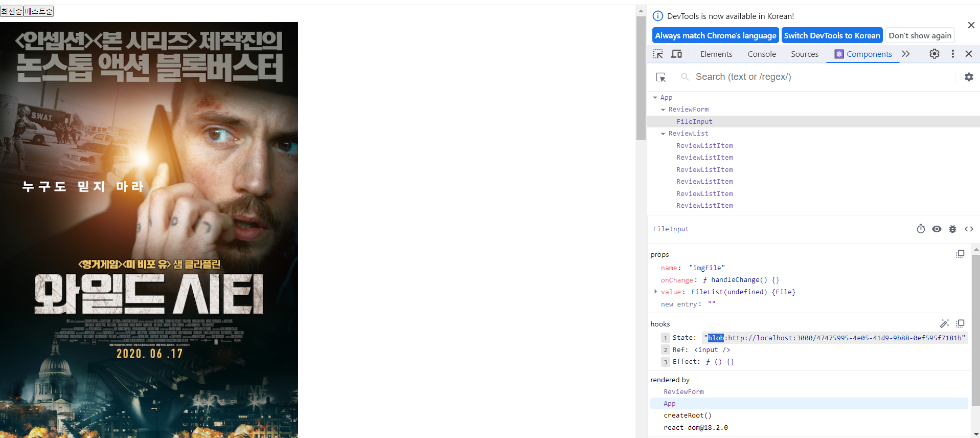Click the page scrollbar up arrow
This screenshot has width=980, height=438.
[x=641, y=11]
